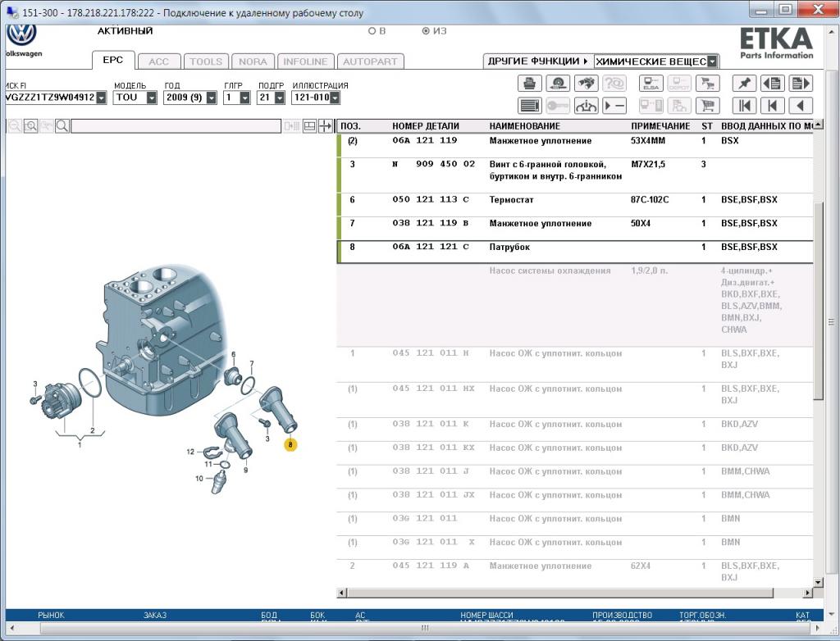The width and height of the screenshot is (840, 641).
Task: Go to the previous illustration page icon
Action: [773, 84]
